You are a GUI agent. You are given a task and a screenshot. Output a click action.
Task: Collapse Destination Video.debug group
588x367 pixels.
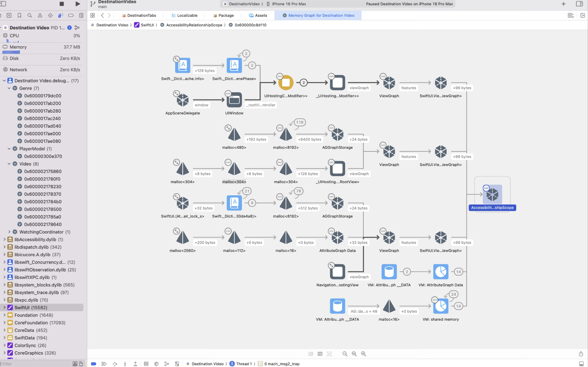[4, 81]
